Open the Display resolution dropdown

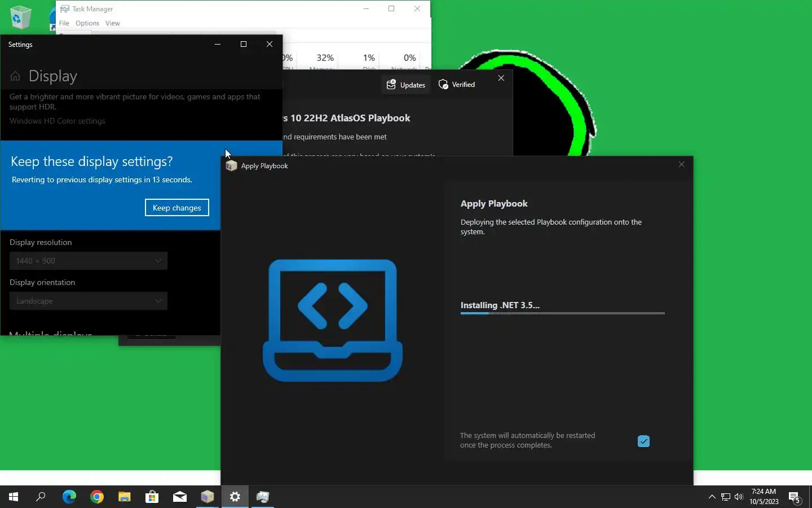(89, 261)
